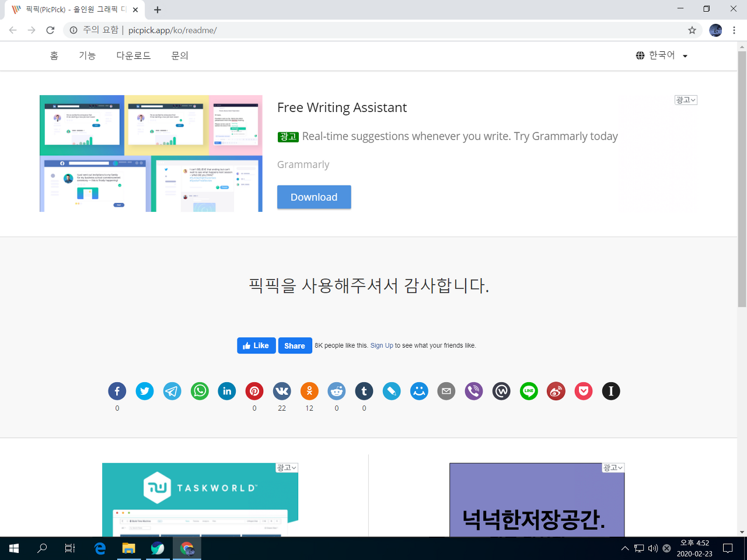
Task: Pin the page with Pinterest icon
Action: click(x=254, y=391)
